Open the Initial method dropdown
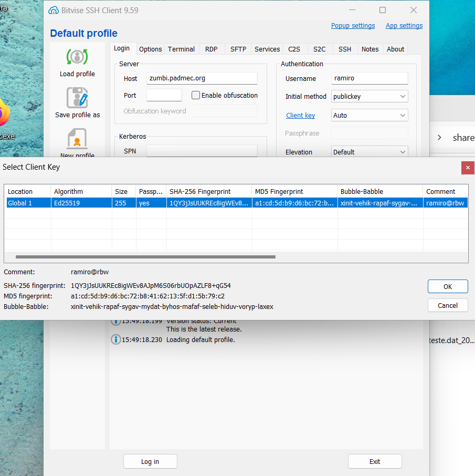475x476 pixels. (370, 97)
